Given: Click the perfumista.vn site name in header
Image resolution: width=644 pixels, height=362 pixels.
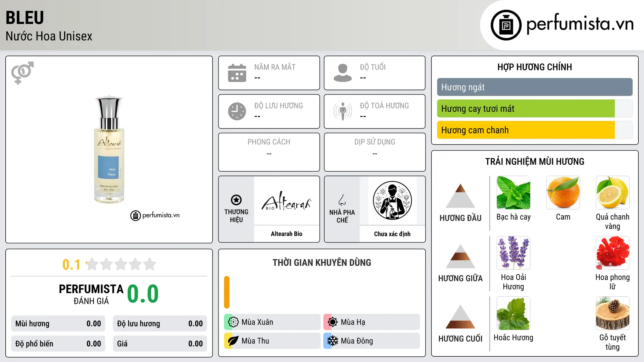Looking at the screenshot, I should [580, 24].
